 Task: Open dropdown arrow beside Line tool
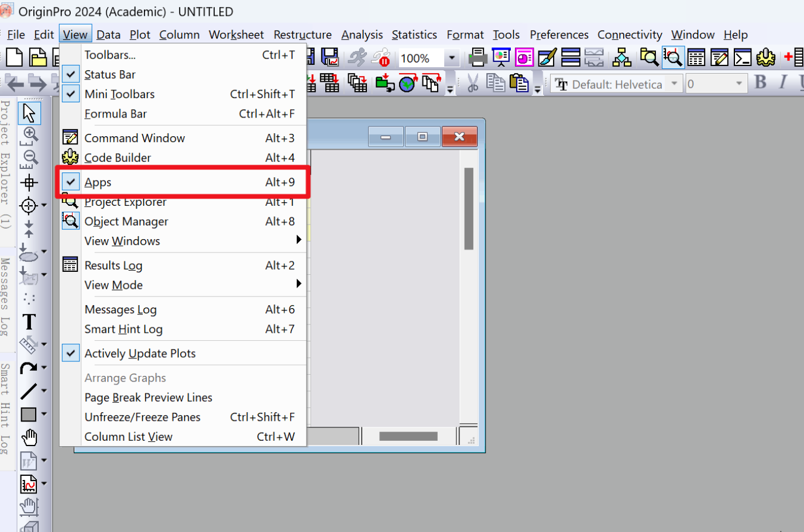tap(44, 391)
